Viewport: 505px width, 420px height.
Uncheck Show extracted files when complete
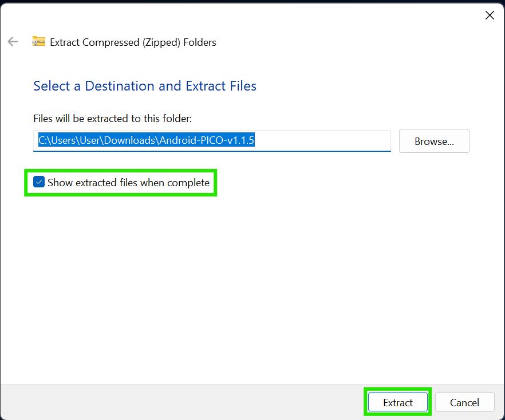point(39,182)
